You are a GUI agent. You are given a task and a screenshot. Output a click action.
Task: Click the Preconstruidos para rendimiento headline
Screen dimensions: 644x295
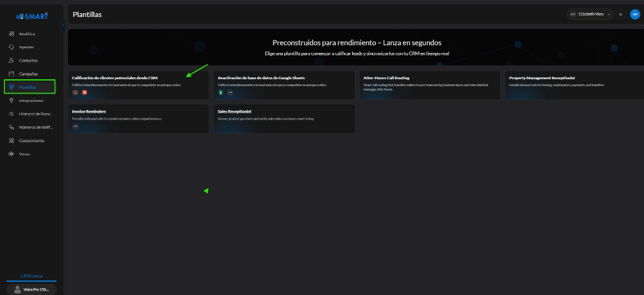coord(357,43)
